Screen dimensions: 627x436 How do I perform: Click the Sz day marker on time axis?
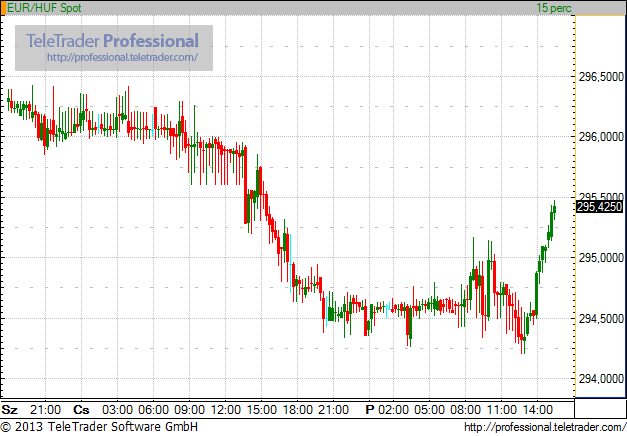tap(10, 410)
